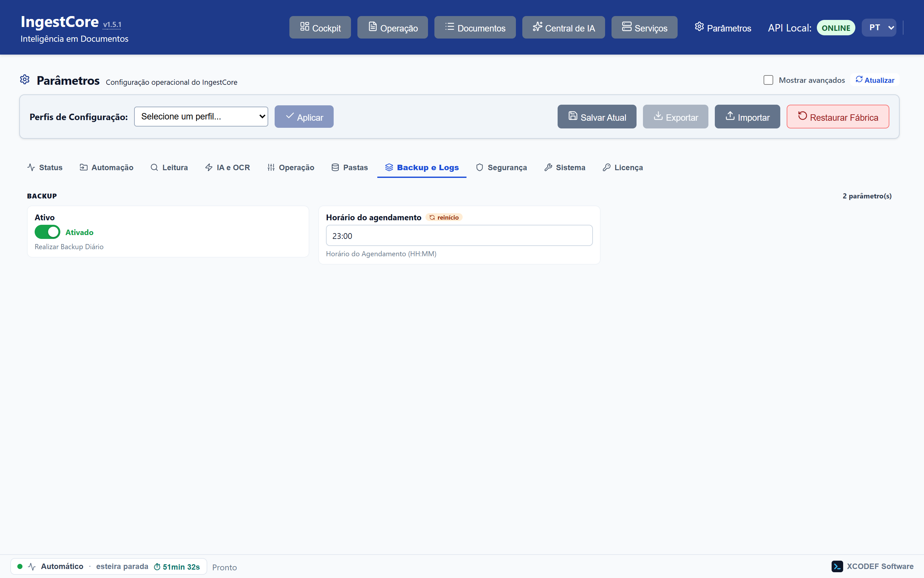The image size is (924, 578).
Task: Click the gear icon beside Parâmetros in header
Action: [699, 26]
